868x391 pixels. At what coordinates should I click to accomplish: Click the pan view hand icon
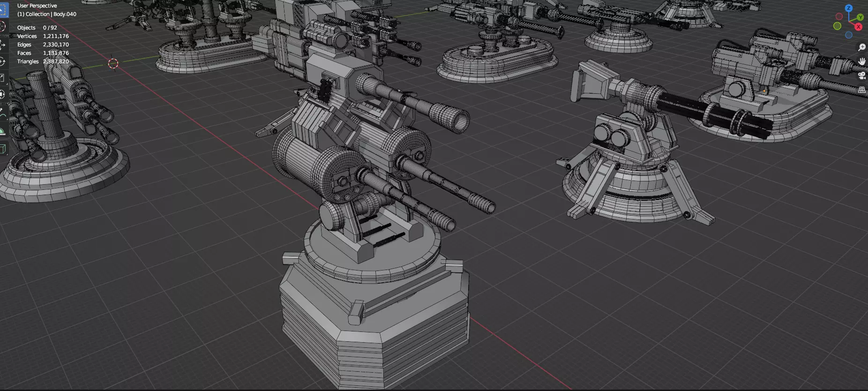coord(861,61)
